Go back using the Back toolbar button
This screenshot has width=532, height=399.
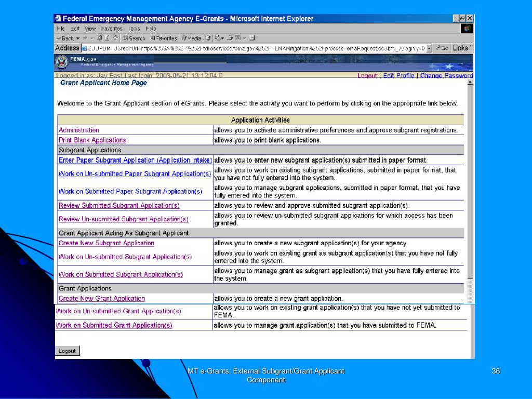65,38
